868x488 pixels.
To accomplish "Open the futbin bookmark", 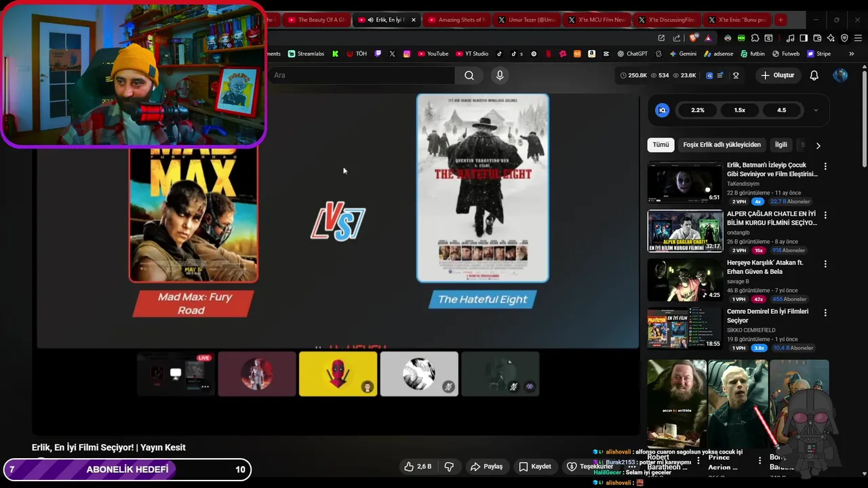I will click(x=753, y=54).
